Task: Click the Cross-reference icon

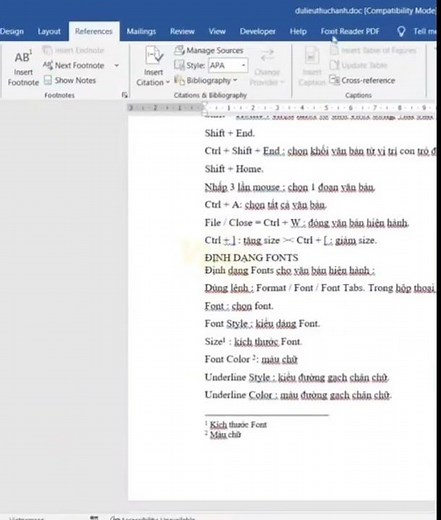Action: click(334, 80)
